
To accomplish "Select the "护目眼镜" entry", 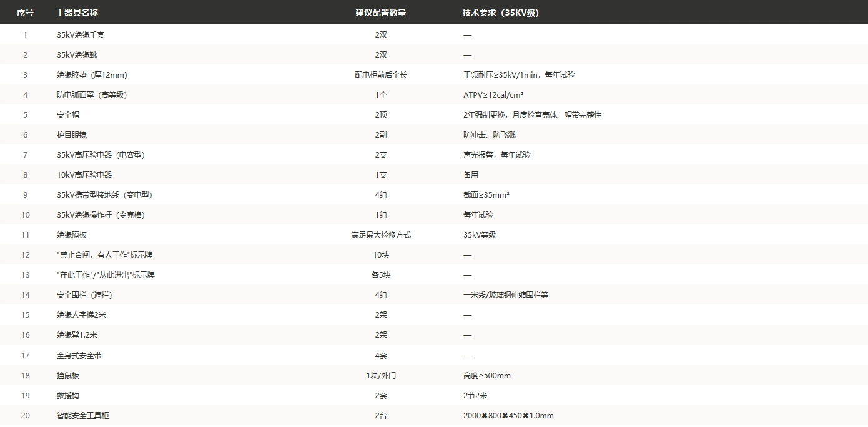I will 72,135.
